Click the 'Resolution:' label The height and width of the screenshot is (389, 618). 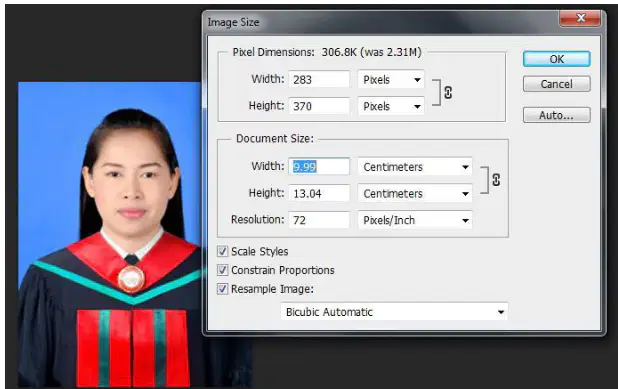(x=257, y=220)
